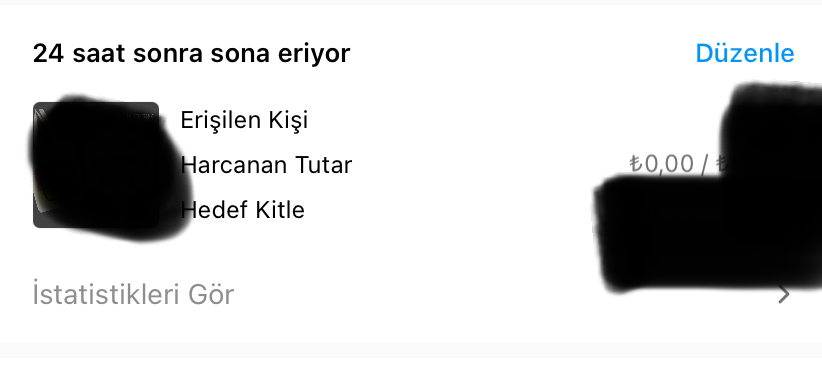Expand statistics via the chevron icon
This screenshot has width=822, height=373.
point(784,294)
